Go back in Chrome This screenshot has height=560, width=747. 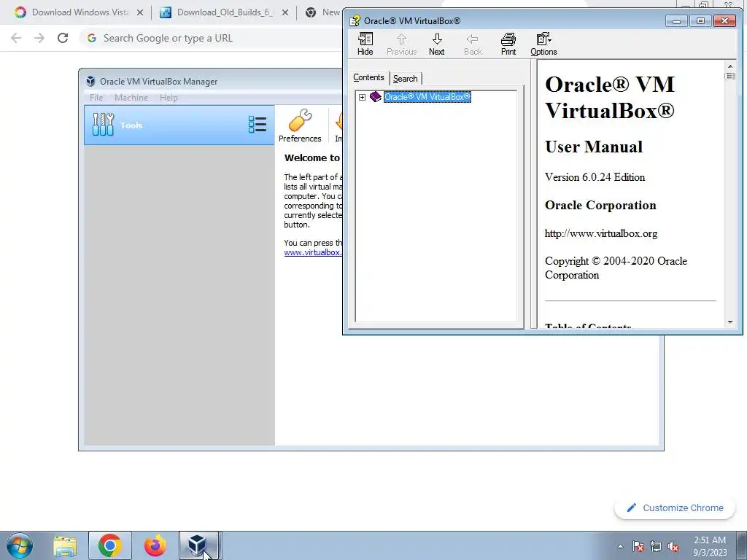tap(16, 38)
